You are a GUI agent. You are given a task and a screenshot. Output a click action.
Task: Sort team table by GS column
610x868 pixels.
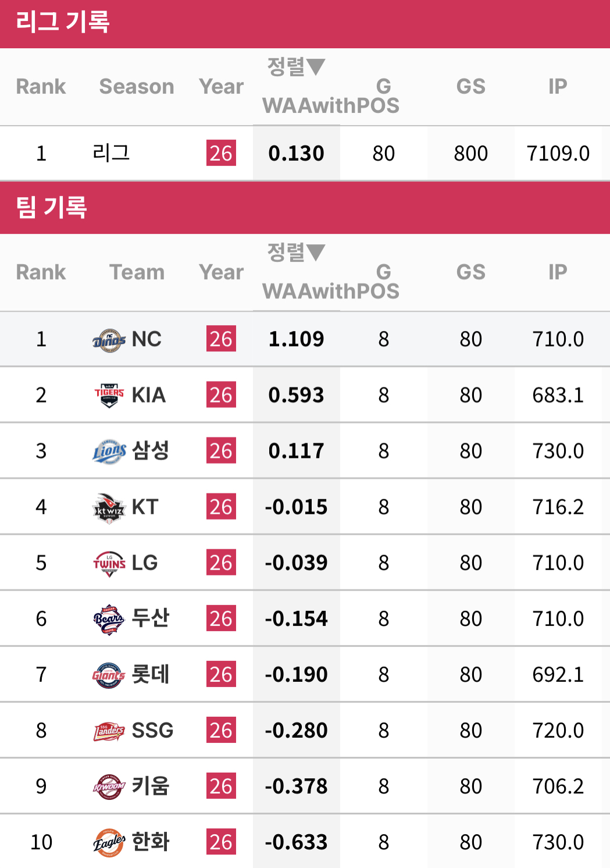[x=470, y=272]
